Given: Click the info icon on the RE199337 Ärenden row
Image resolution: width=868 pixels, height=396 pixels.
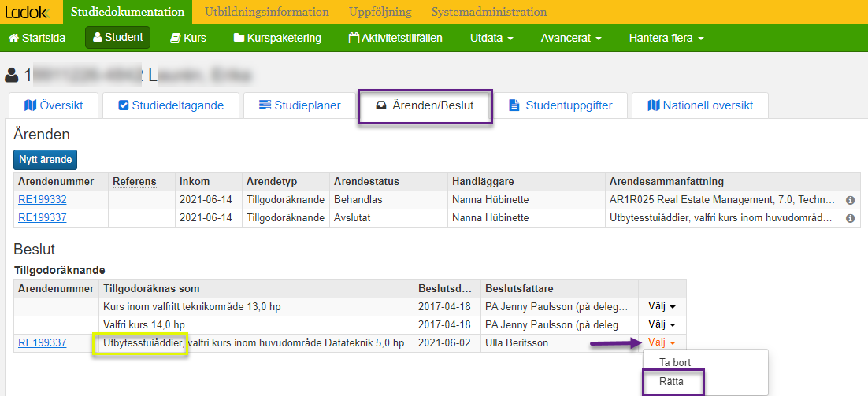Looking at the screenshot, I should point(851,218).
